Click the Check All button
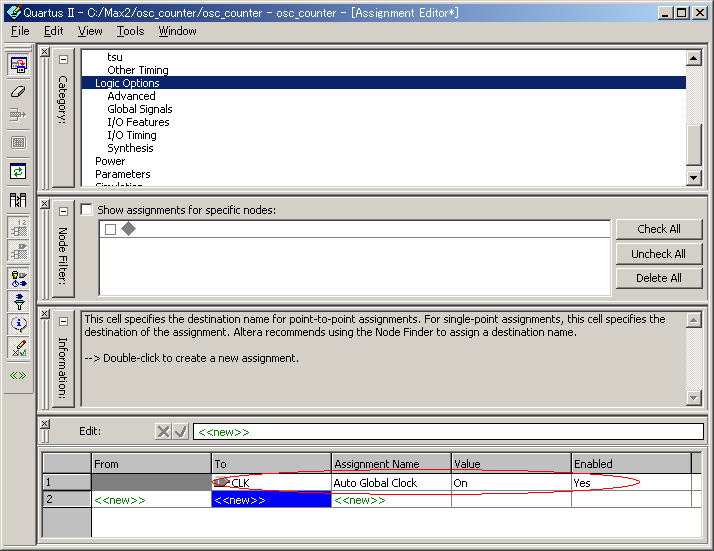The height and width of the screenshot is (551, 714). (x=659, y=229)
